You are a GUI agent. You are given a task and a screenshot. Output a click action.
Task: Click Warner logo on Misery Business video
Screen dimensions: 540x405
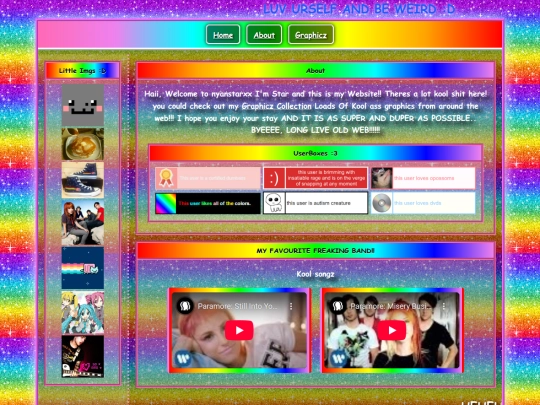pyautogui.click(x=339, y=358)
